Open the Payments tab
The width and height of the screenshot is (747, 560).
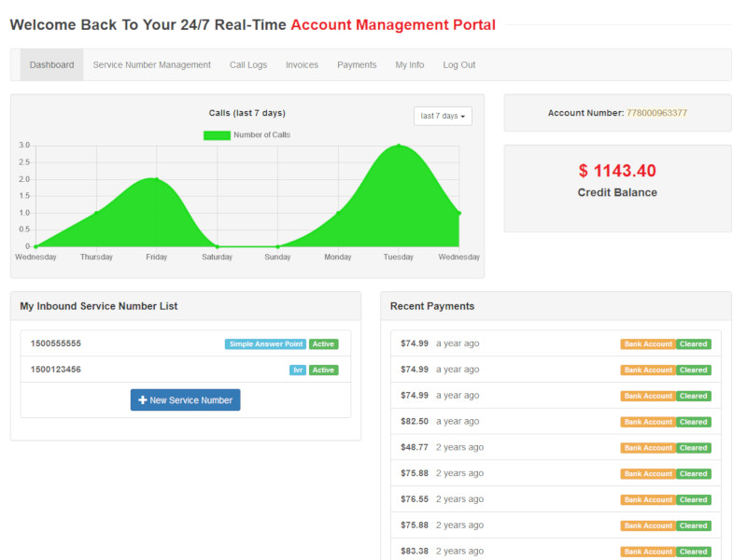click(x=357, y=65)
